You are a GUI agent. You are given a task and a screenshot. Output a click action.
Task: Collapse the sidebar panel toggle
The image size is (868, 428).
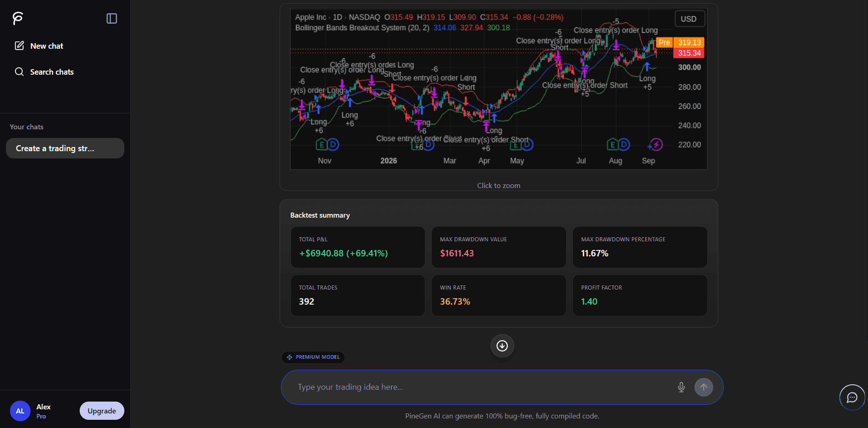pyautogui.click(x=112, y=18)
